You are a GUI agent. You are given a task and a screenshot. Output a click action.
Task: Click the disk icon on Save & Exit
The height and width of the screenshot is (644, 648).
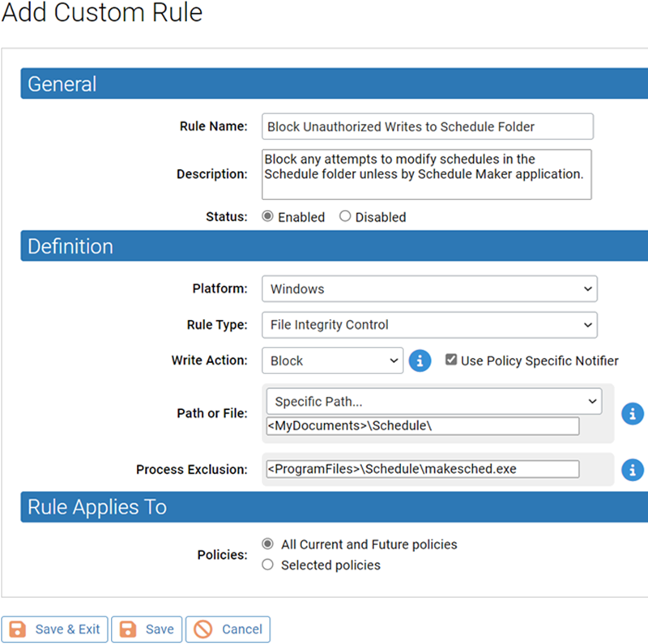click(x=19, y=629)
